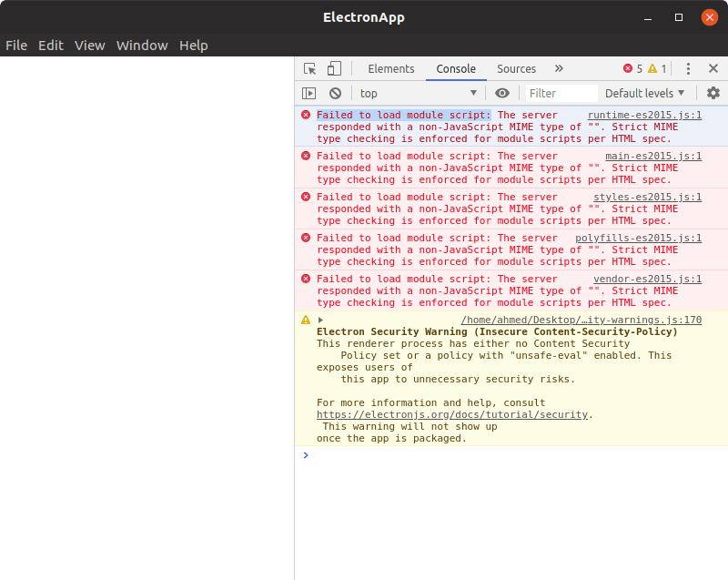Open the View menu
Viewport: 728px width, 580px height.
pos(89,46)
